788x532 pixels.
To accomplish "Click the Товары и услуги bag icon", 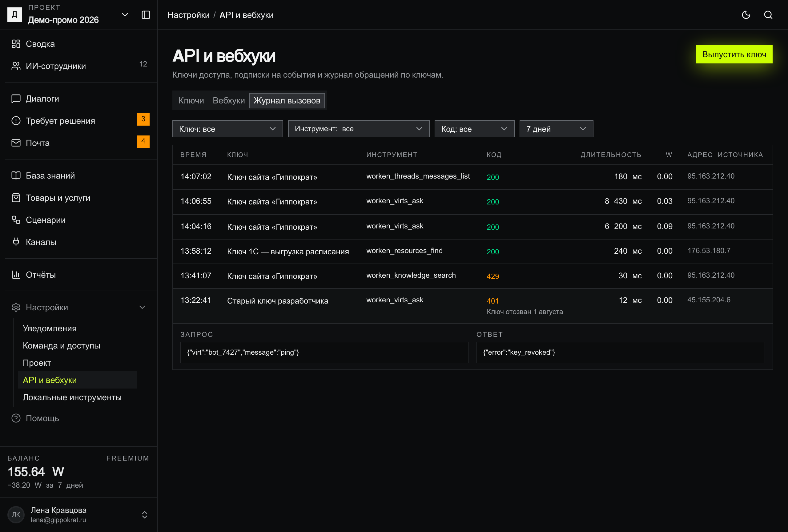I will coord(16,198).
